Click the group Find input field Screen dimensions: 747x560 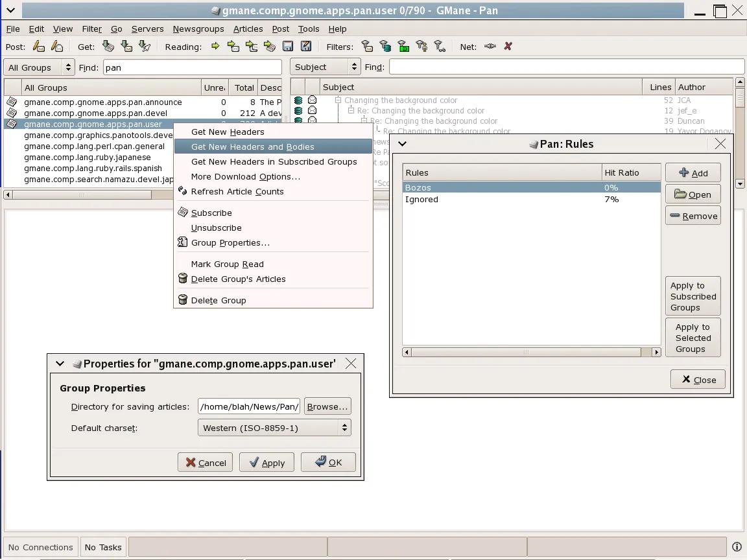192,67
